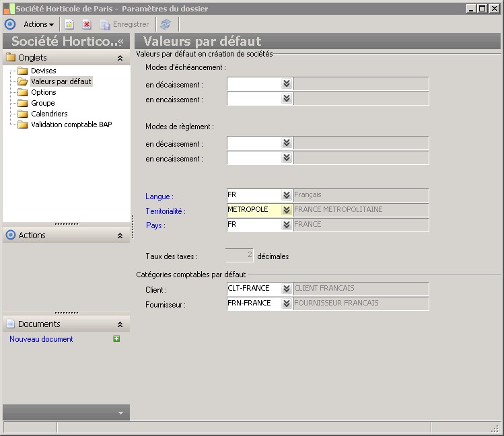Collapse the left sidebar with double-chevron icon

pyautogui.click(x=120, y=42)
